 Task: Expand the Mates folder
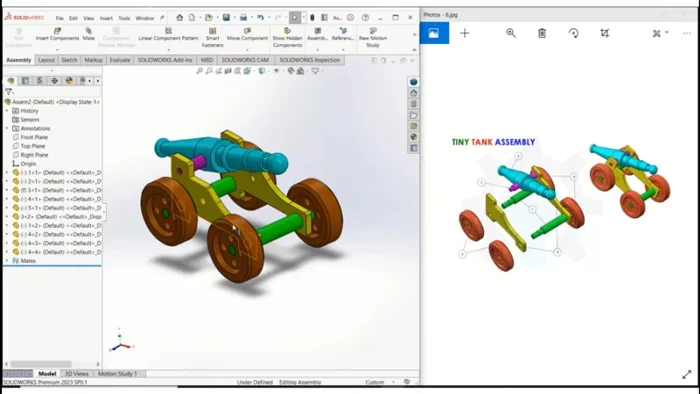tap(7, 261)
